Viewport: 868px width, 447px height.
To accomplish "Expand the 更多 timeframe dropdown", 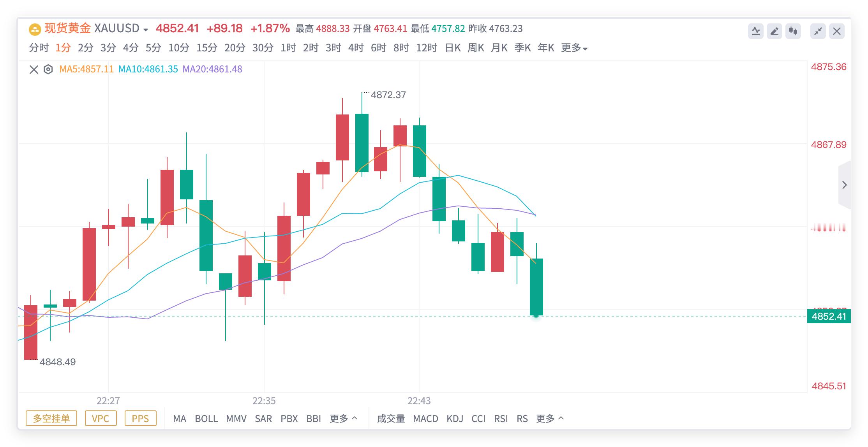I will coord(574,48).
